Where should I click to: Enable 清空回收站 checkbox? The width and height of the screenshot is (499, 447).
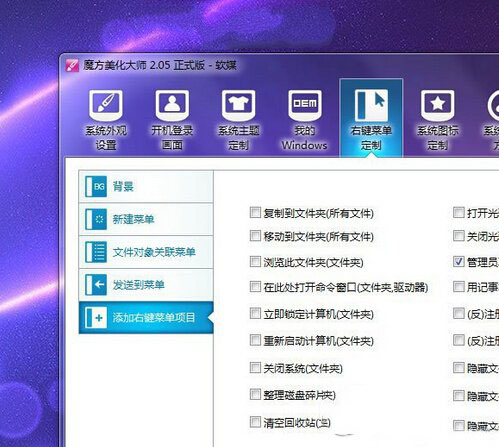click(255, 422)
